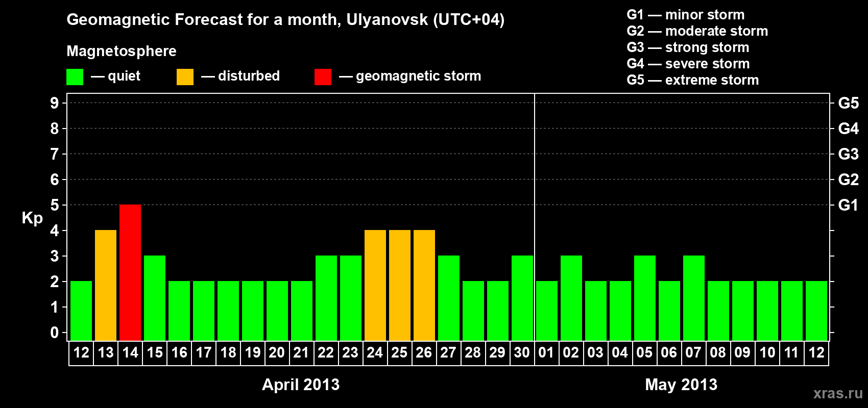Select the green bar for April 22
Image resolution: width=868 pixels, height=408 pixels.
point(326,298)
